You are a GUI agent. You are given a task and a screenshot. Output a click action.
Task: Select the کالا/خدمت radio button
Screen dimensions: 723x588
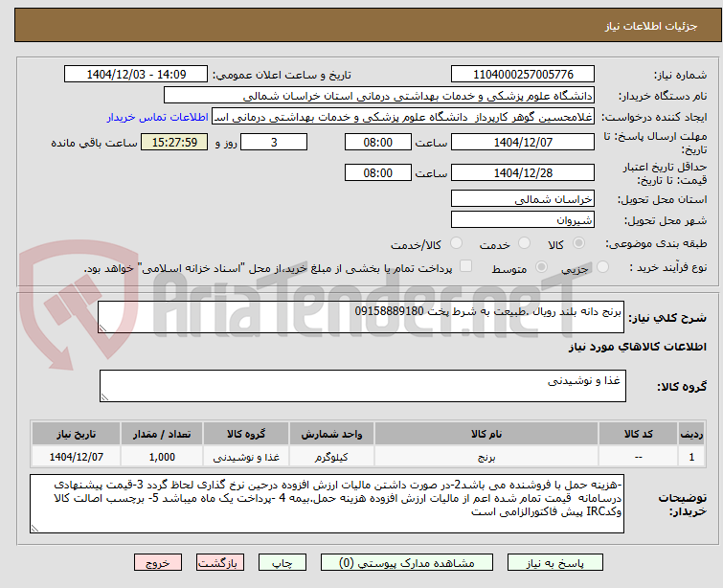coord(456,242)
